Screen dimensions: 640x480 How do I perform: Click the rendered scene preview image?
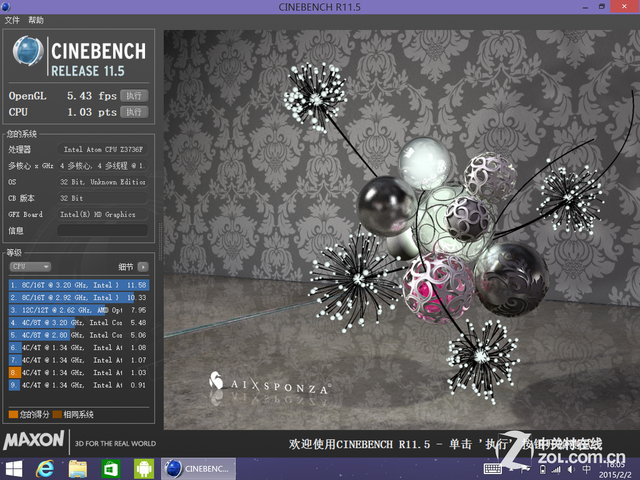coord(402,229)
